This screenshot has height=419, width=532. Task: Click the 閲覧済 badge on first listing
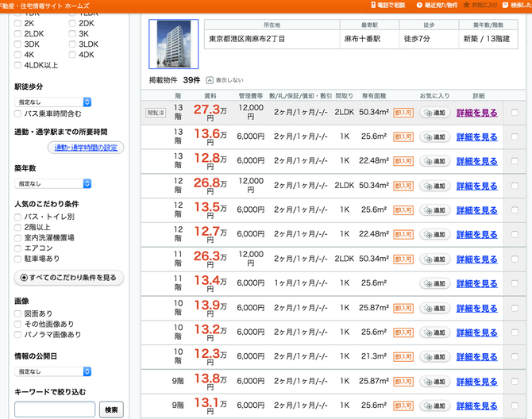coord(156,113)
